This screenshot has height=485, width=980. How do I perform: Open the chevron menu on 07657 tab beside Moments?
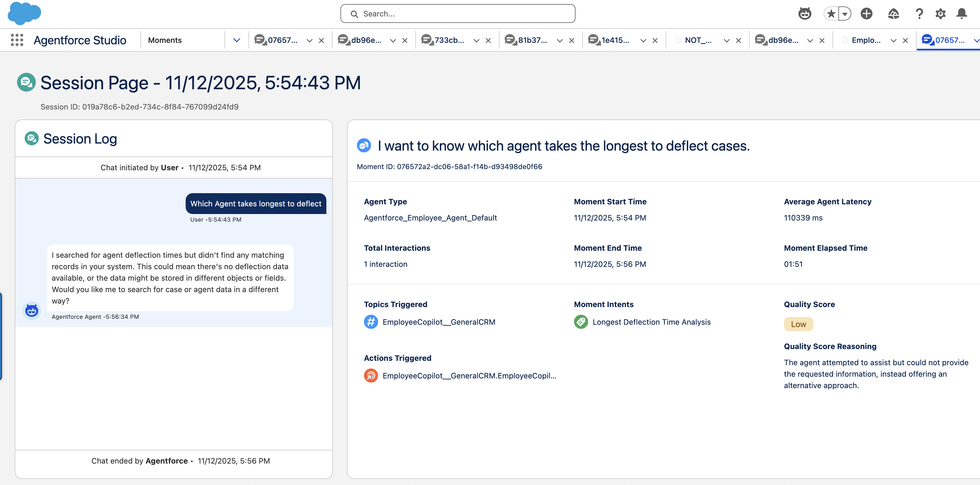coord(310,40)
